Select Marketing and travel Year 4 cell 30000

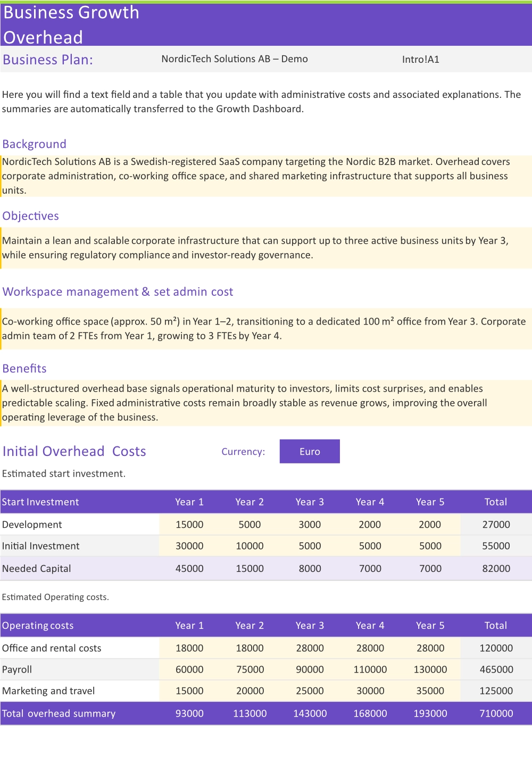pyautogui.click(x=370, y=691)
